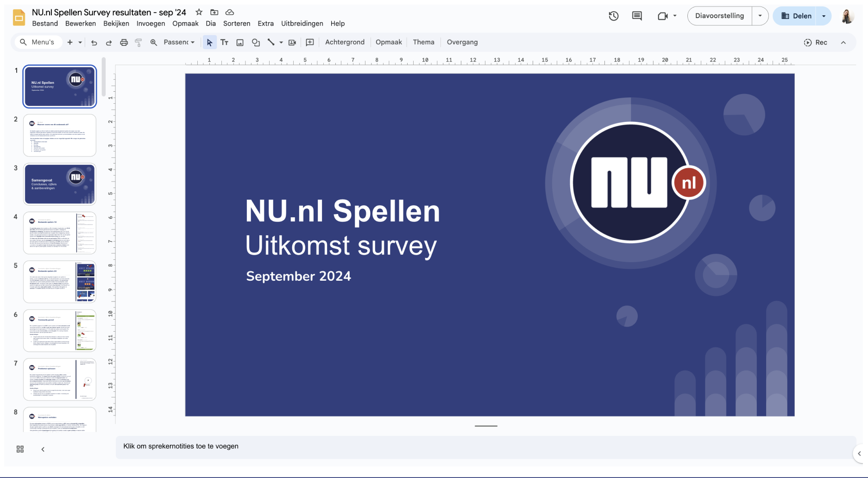Click the plus new slide button

pyautogui.click(x=70, y=42)
